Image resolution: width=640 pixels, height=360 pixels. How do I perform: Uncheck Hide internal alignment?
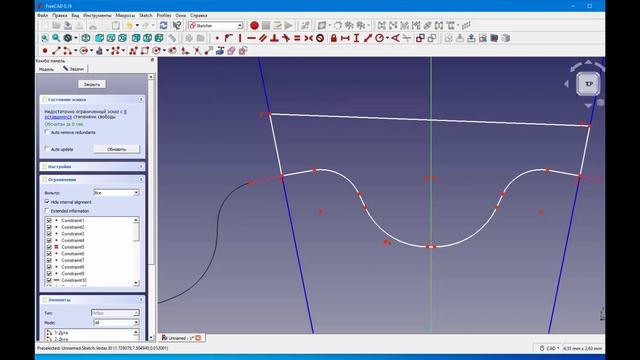click(47, 202)
